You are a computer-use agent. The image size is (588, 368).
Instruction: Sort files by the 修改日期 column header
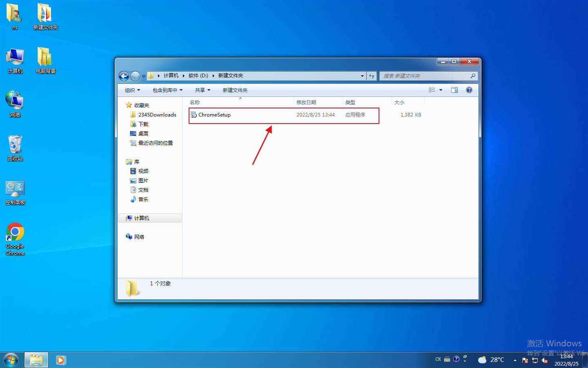pos(318,102)
